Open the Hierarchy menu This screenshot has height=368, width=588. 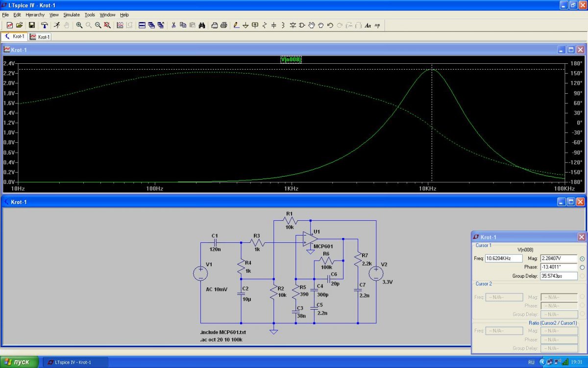[35, 15]
